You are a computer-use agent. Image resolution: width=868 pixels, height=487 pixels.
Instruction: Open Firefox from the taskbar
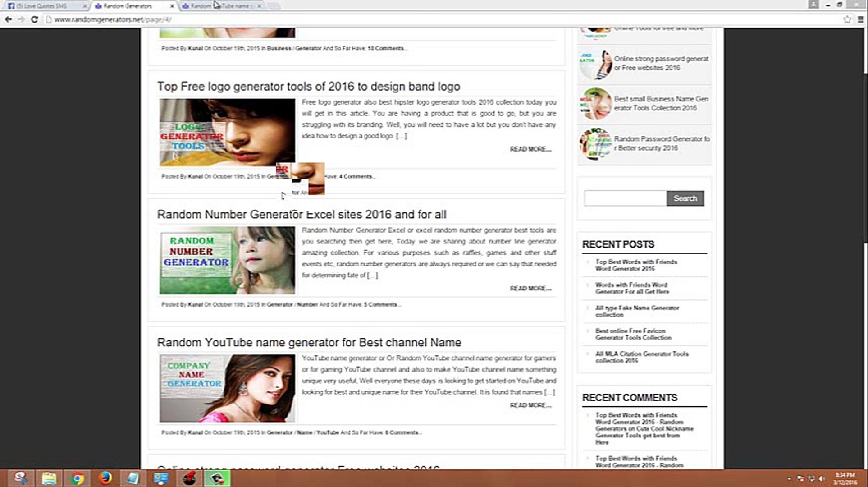point(105,478)
